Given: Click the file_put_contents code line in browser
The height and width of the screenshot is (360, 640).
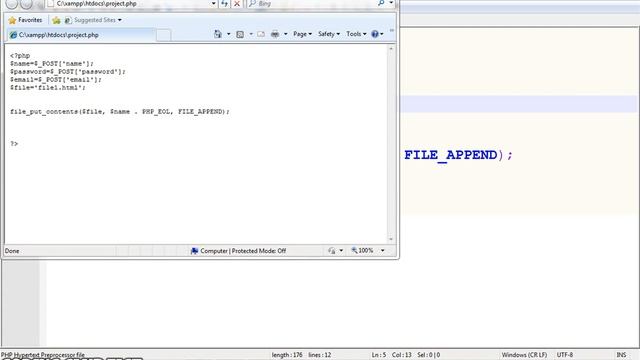Looking at the screenshot, I should pyautogui.click(x=120, y=111).
